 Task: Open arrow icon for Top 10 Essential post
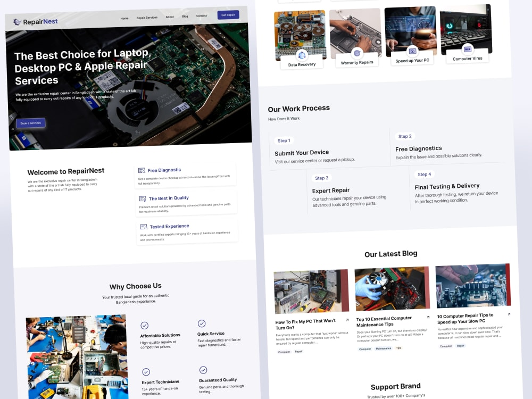click(x=428, y=317)
